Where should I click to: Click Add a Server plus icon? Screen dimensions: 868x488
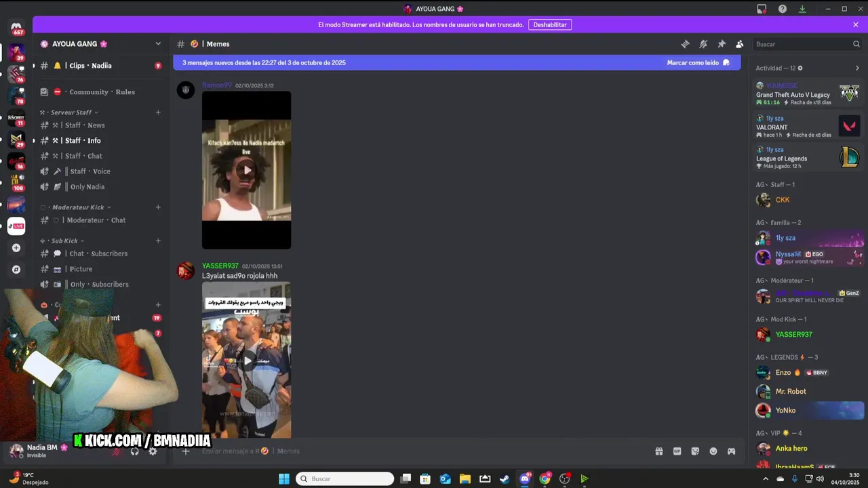16,248
